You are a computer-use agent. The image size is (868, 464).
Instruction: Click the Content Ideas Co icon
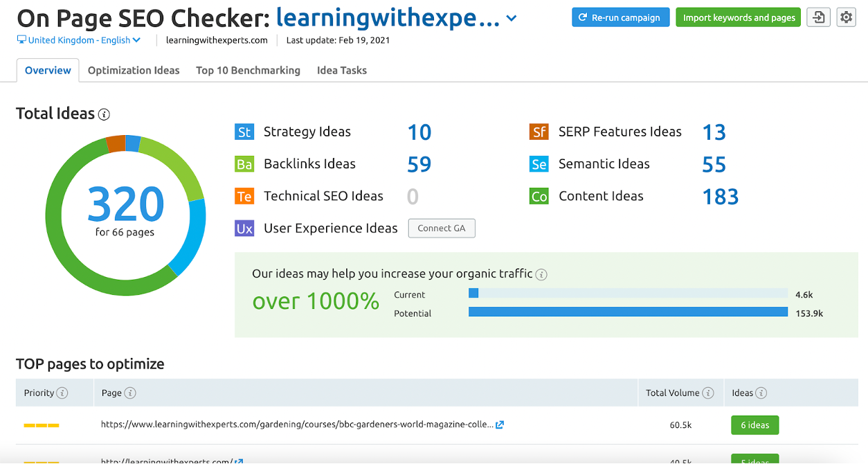click(x=539, y=197)
